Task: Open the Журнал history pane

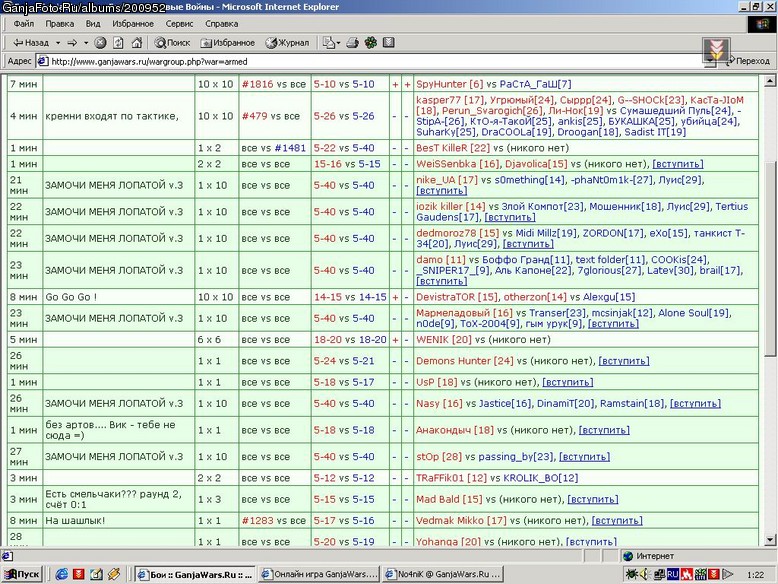Action: coord(287,43)
